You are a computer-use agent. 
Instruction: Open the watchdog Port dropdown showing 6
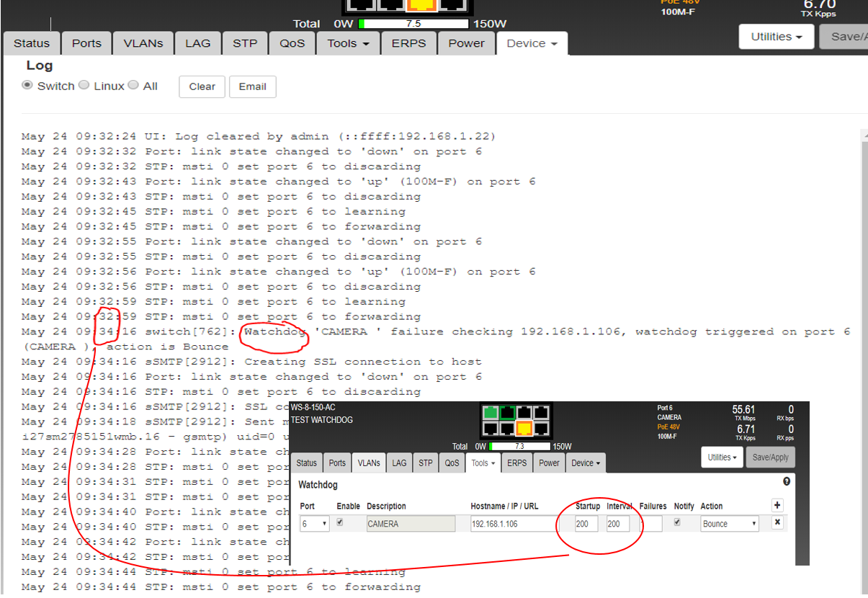click(x=314, y=524)
